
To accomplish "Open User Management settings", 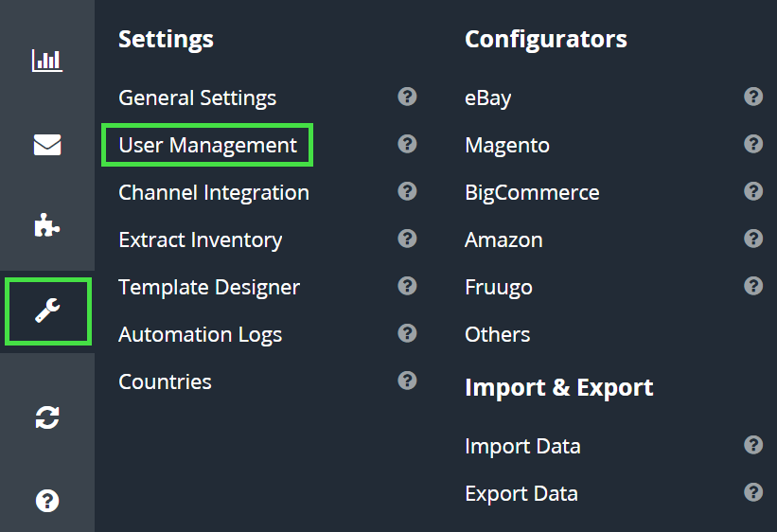I will [x=207, y=146].
